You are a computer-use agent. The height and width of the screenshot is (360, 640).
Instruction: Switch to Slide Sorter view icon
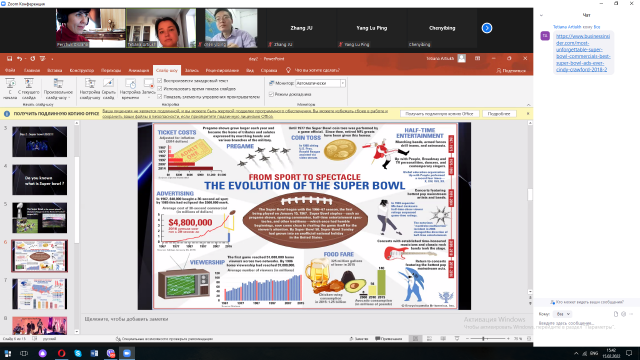pos(429,339)
